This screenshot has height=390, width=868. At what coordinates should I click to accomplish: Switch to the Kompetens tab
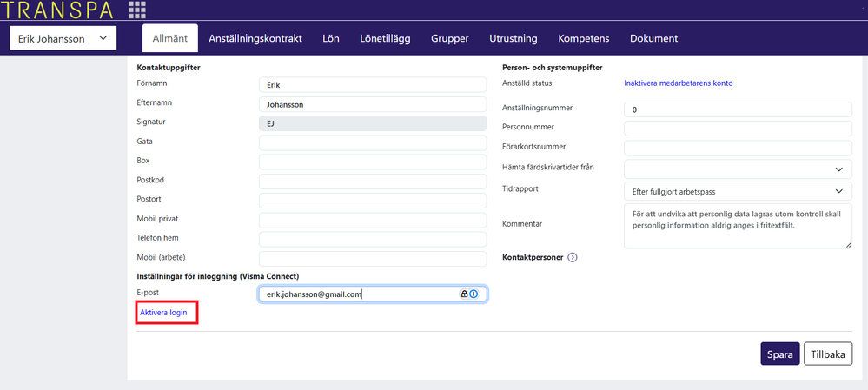584,39
